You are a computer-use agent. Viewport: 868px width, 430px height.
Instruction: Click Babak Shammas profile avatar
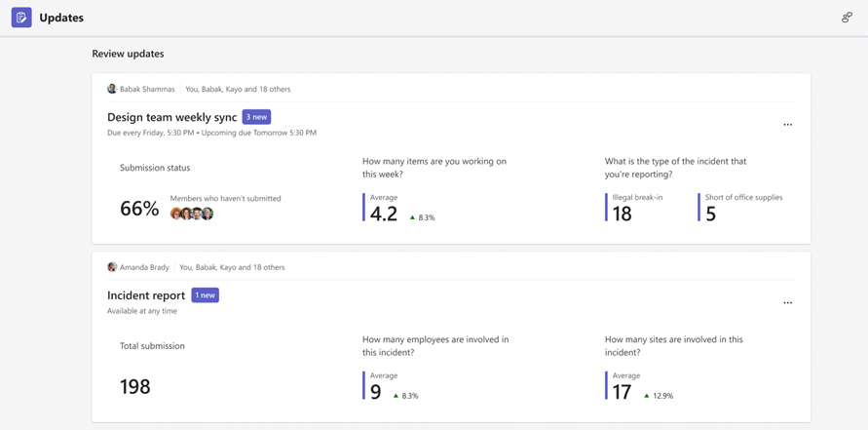pyautogui.click(x=112, y=89)
